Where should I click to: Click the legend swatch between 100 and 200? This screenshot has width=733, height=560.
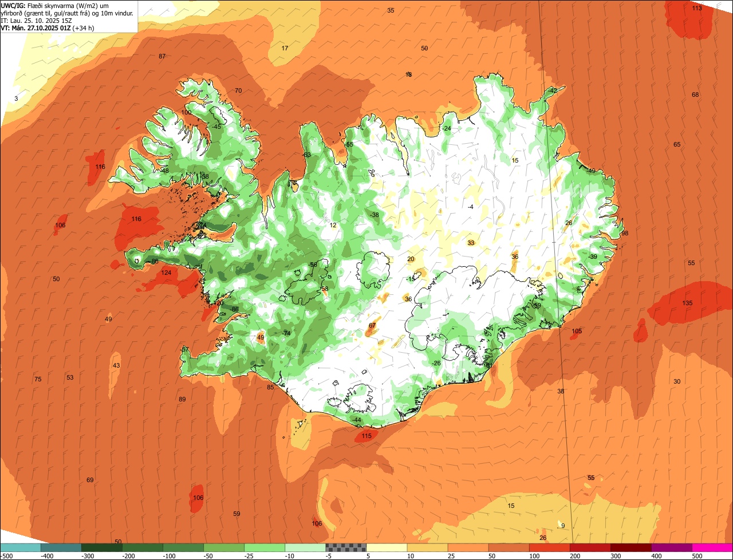tap(550, 547)
